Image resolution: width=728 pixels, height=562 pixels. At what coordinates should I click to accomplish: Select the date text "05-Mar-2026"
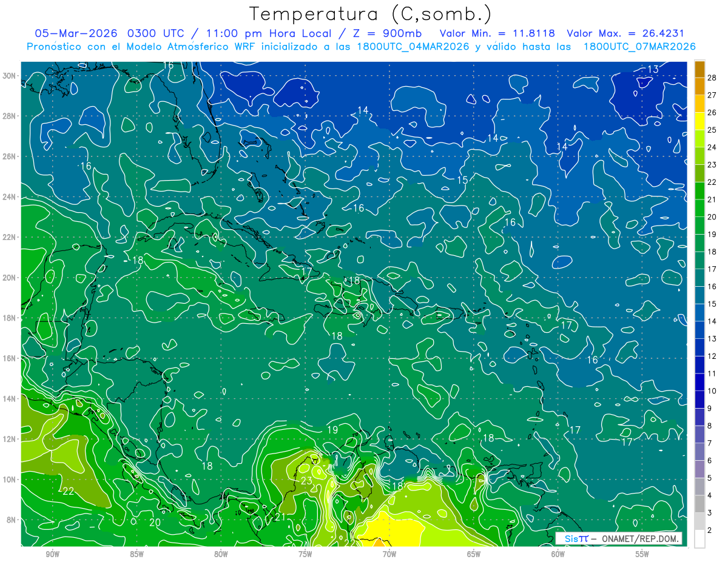coord(75,33)
